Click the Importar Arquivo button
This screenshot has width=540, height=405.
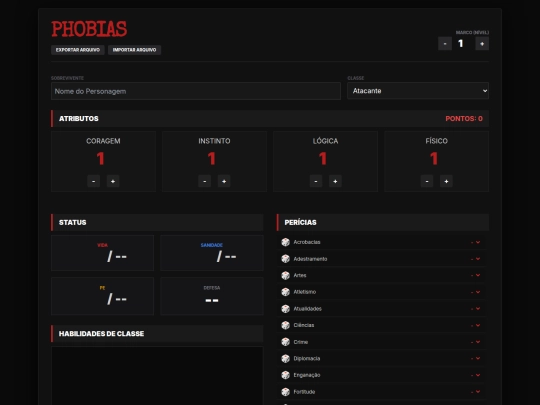tap(134, 50)
